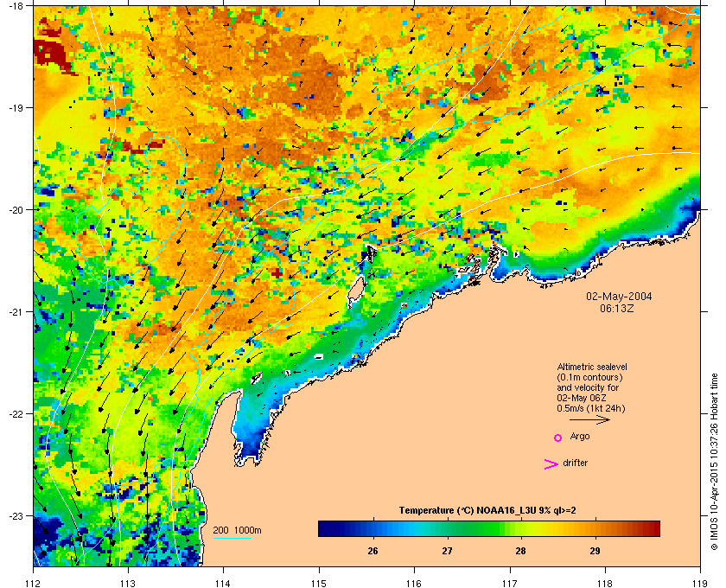Click the temperature color bar
Screen dimensions: 726x588
pos(489,528)
